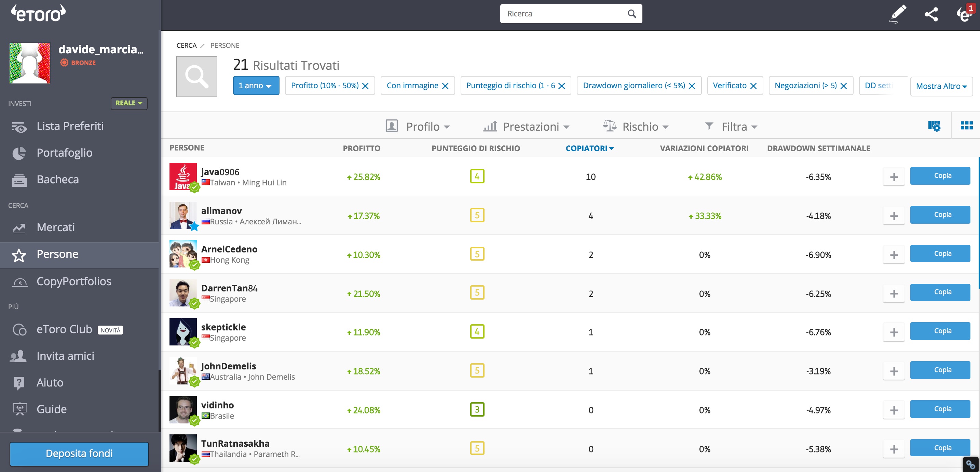Remove the Profitto (10% - 50%) filter
The width and height of the screenshot is (980, 472).
pyautogui.click(x=365, y=86)
